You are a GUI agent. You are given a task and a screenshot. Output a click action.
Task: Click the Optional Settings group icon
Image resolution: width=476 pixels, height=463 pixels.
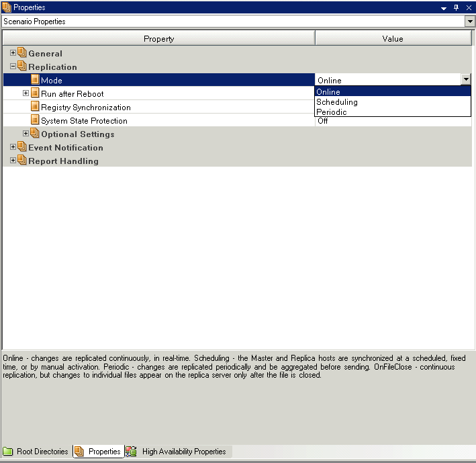(35, 133)
